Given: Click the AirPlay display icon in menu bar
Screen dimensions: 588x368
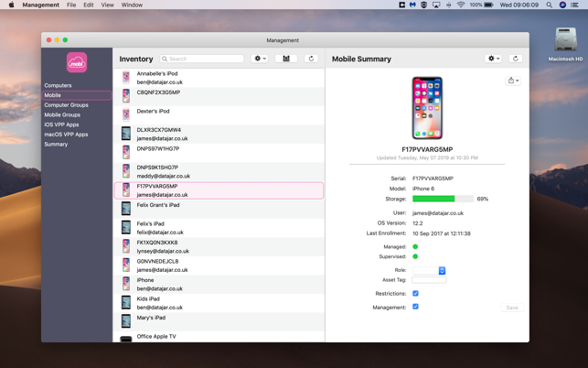Looking at the screenshot, I should coord(436,5).
